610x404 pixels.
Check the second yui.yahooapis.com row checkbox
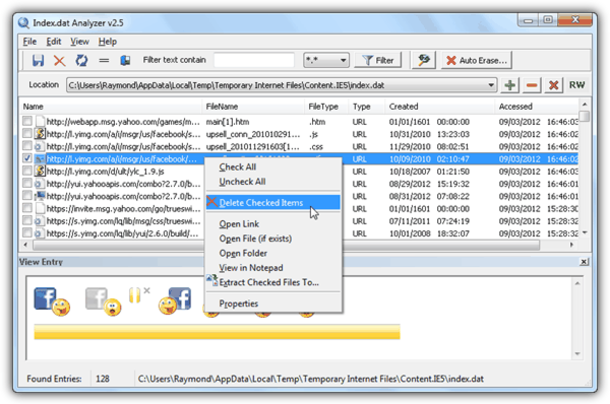(x=27, y=196)
